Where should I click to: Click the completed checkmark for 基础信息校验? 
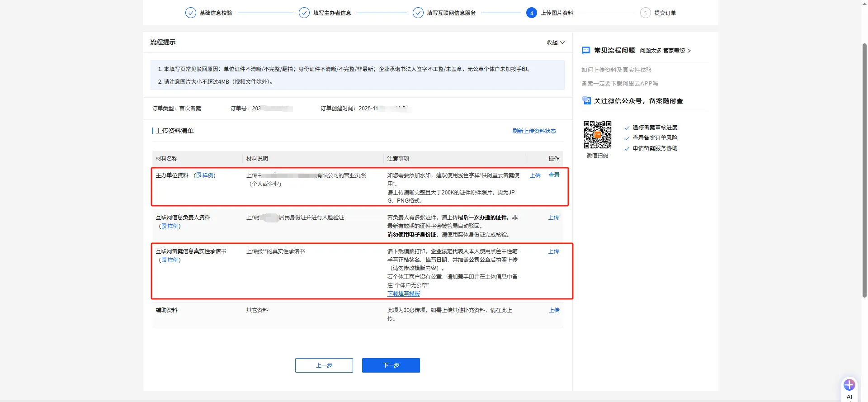pyautogui.click(x=191, y=13)
